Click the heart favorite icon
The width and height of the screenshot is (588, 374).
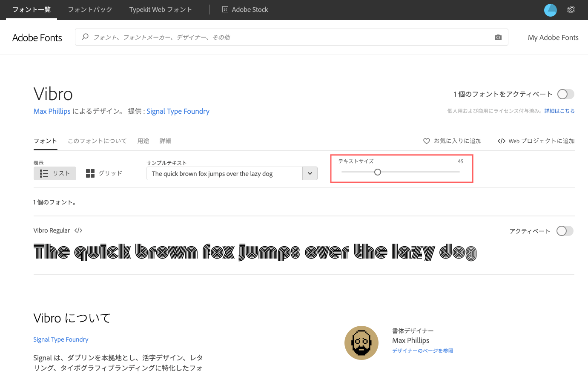[427, 141]
